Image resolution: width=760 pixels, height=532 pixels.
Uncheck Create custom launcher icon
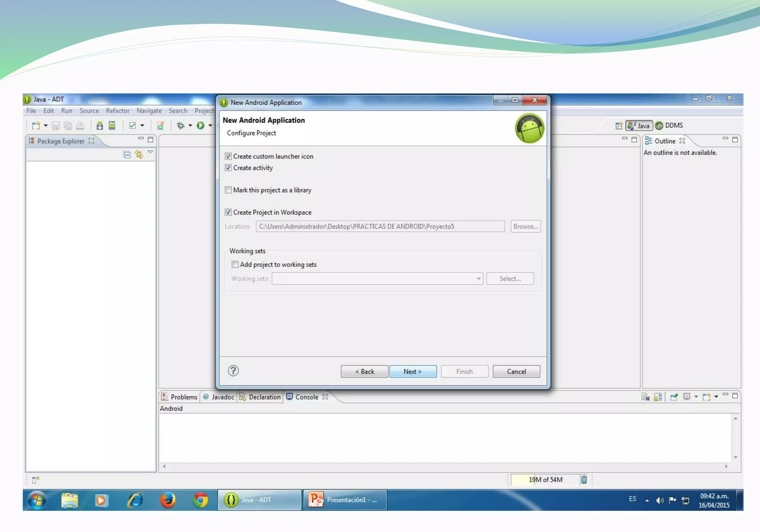[228, 156]
